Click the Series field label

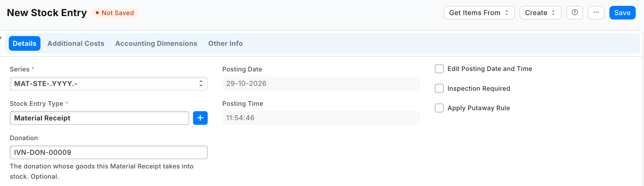(x=20, y=69)
